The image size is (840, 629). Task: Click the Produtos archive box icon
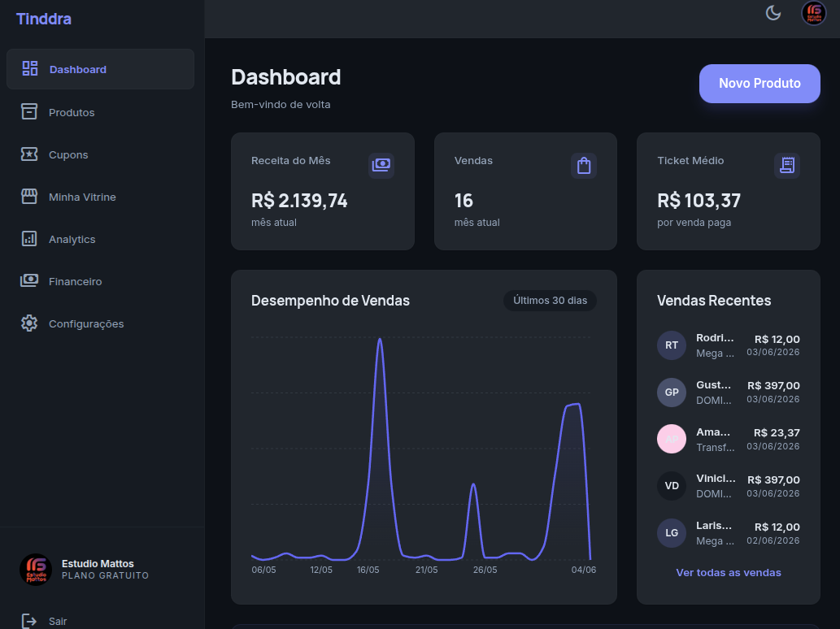[29, 111]
